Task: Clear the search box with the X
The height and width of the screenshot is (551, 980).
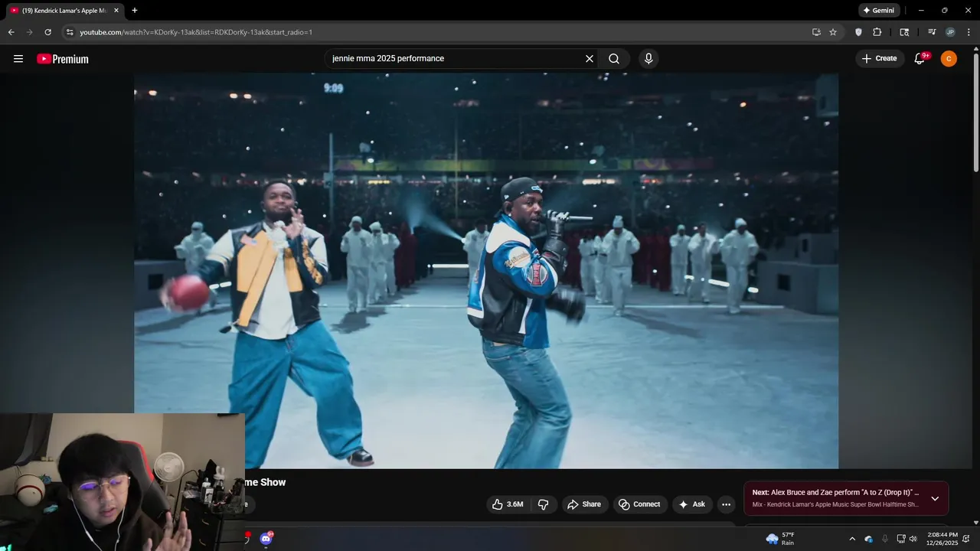Action: pyautogui.click(x=590, y=59)
